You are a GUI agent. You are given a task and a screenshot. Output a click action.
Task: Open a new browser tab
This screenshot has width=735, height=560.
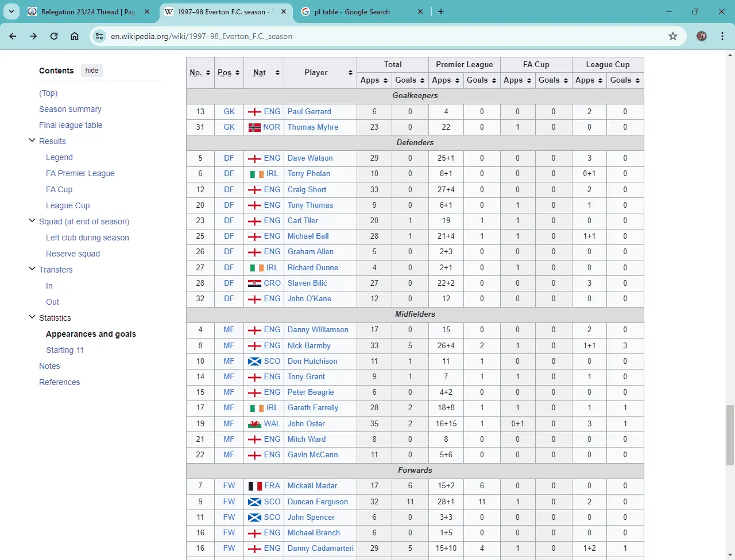pos(441,11)
